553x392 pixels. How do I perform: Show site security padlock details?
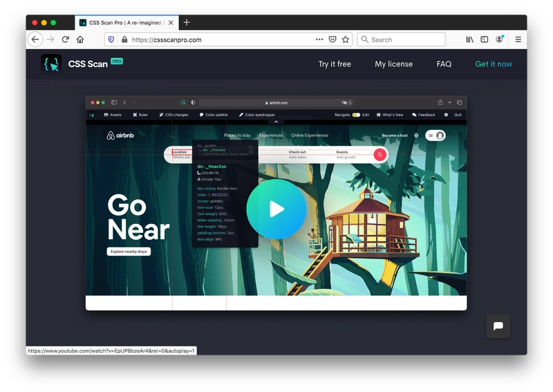pyautogui.click(x=124, y=39)
